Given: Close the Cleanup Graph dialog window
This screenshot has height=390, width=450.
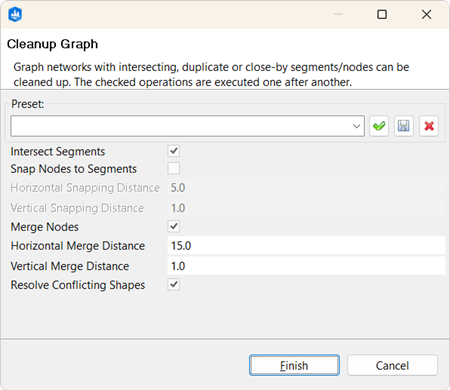Looking at the screenshot, I should click(426, 14).
